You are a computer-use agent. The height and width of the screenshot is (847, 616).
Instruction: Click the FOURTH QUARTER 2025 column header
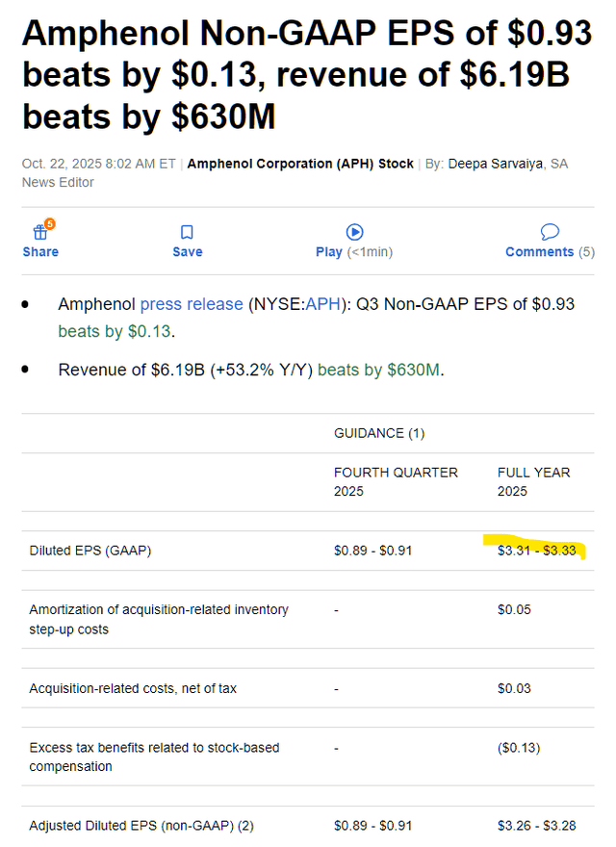click(x=396, y=481)
